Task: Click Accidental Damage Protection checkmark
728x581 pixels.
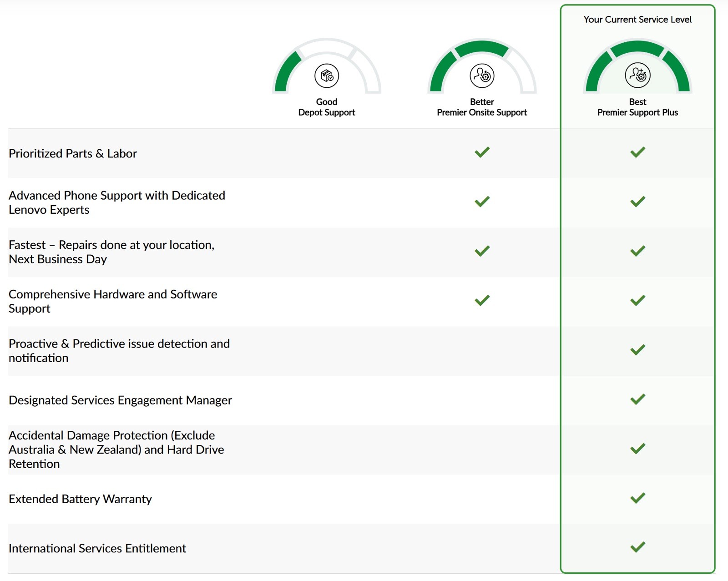Action: 637,449
